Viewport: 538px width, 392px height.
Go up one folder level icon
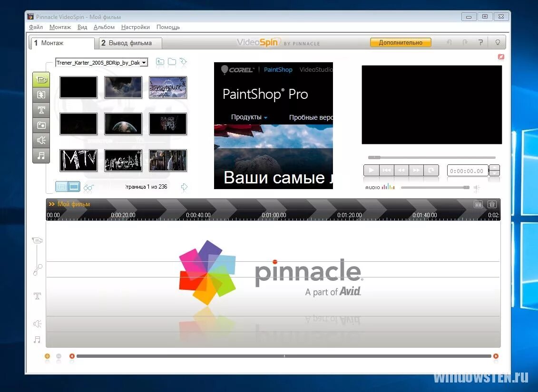click(160, 62)
